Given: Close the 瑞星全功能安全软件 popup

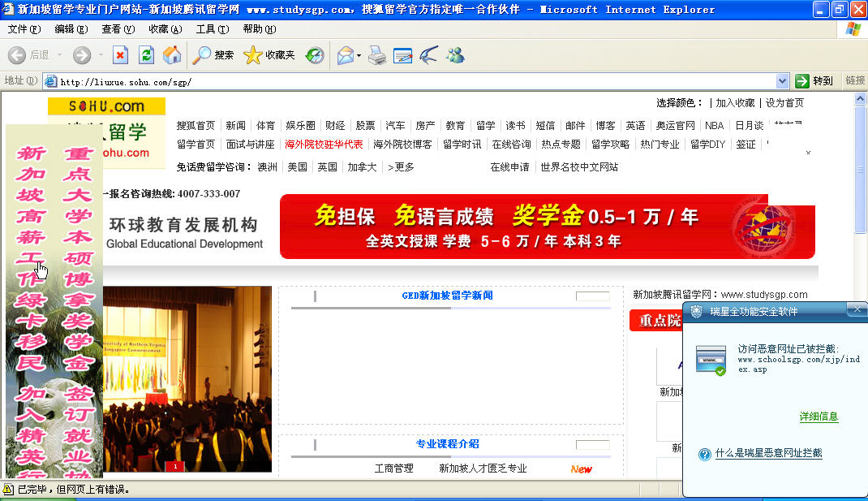Looking at the screenshot, I should click(857, 309).
